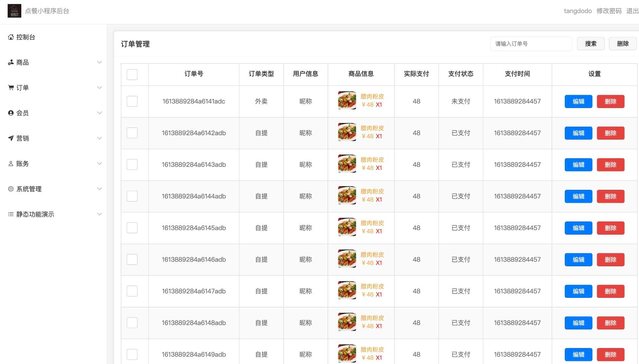Click the app logo in header
Screen dimensions: 639x364
click(x=14, y=11)
